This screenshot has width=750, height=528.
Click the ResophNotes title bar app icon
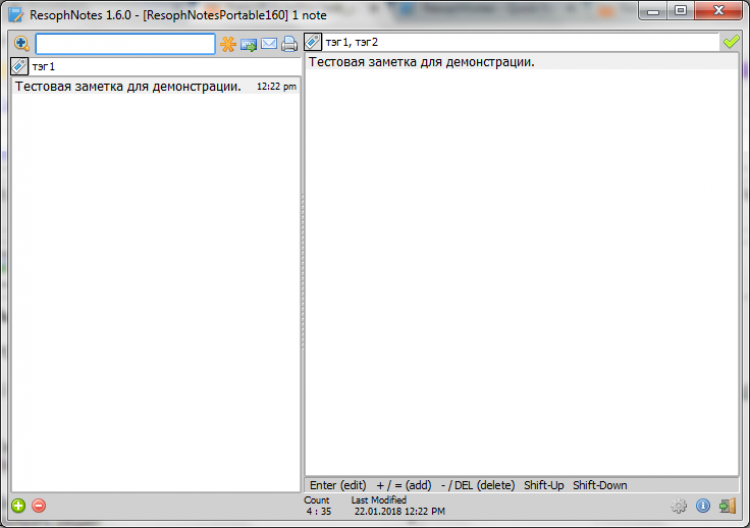tap(16, 15)
